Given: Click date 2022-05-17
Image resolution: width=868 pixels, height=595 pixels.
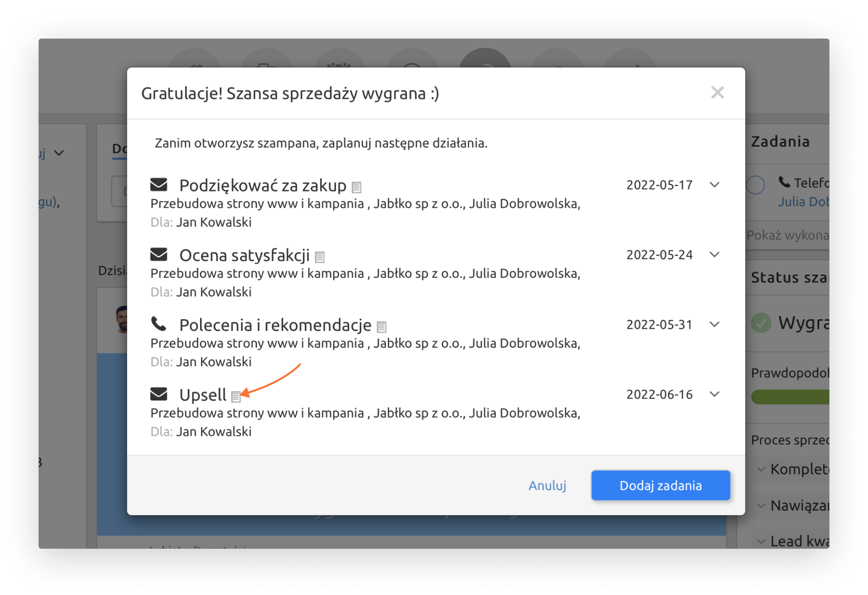Looking at the screenshot, I should (659, 185).
